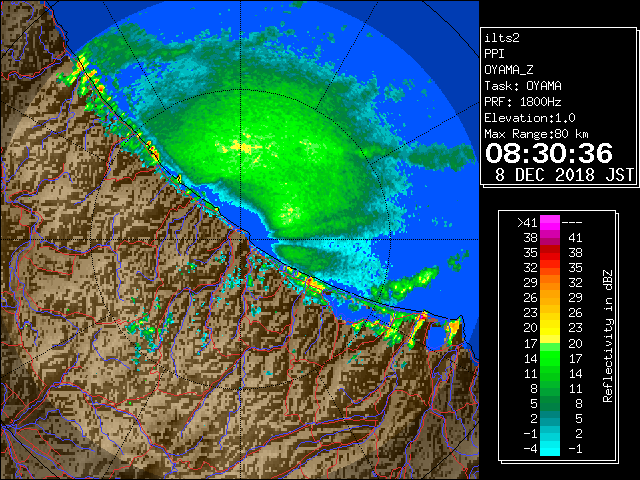
Task: Click the "-4" legend label
Action: (x=530, y=449)
